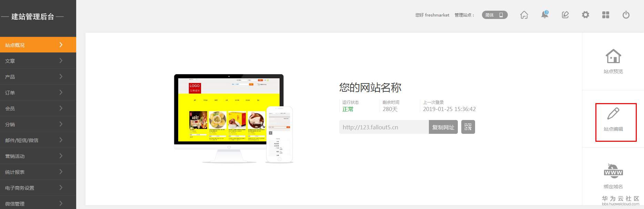This screenshot has width=644, height=209.
Task: Open the settings gear icon
Action: click(x=585, y=15)
